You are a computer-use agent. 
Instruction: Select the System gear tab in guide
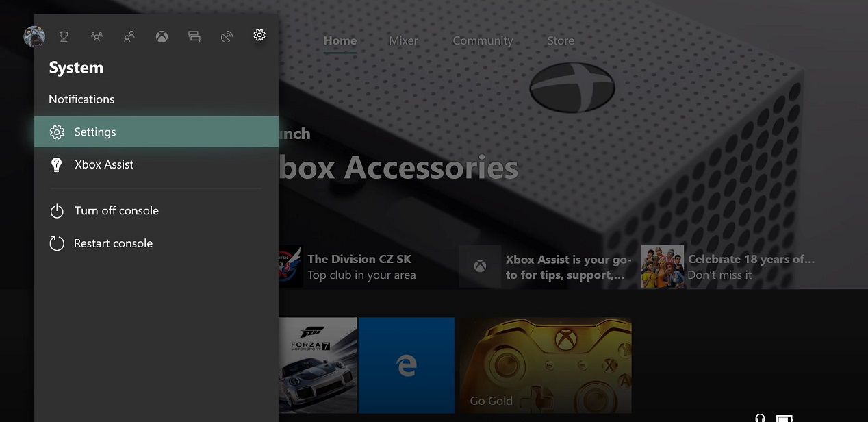coord(259,35)
